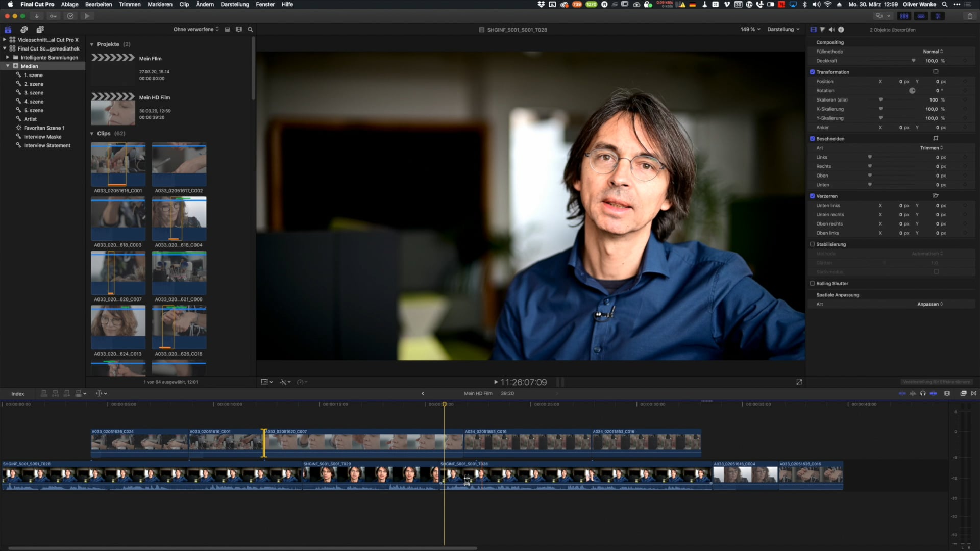This screenshot has height=551, width=980.
Task: Click the share export icon
Action: (970, 16)
